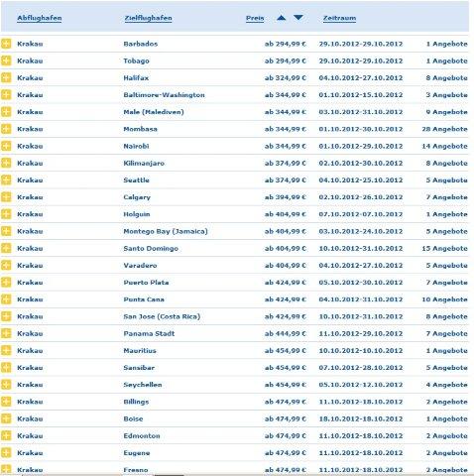
Task: Click the Montego Bay (Jamaica) destination
Action: point(166,231)
